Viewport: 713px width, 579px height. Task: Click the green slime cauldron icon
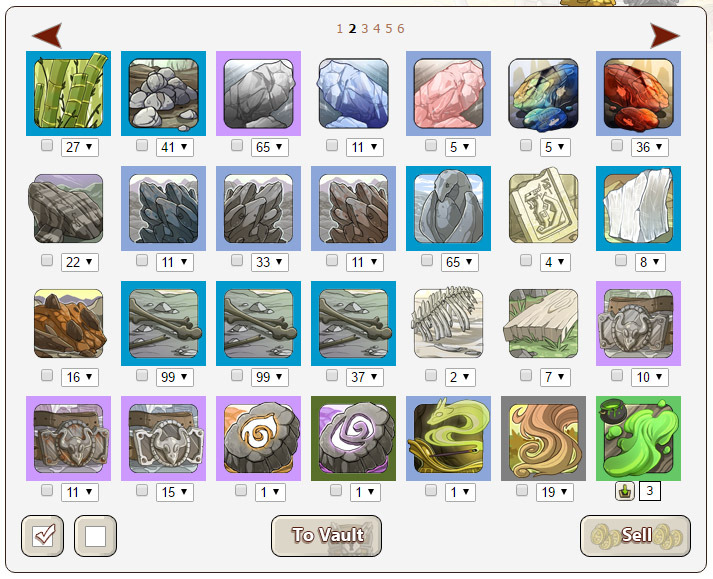[638, 438]
